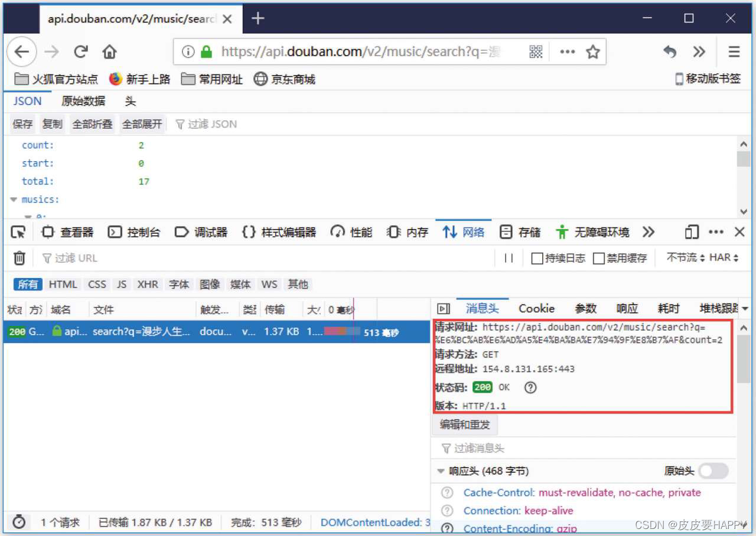Collapse the musics tree node

(x=14, y=200)
